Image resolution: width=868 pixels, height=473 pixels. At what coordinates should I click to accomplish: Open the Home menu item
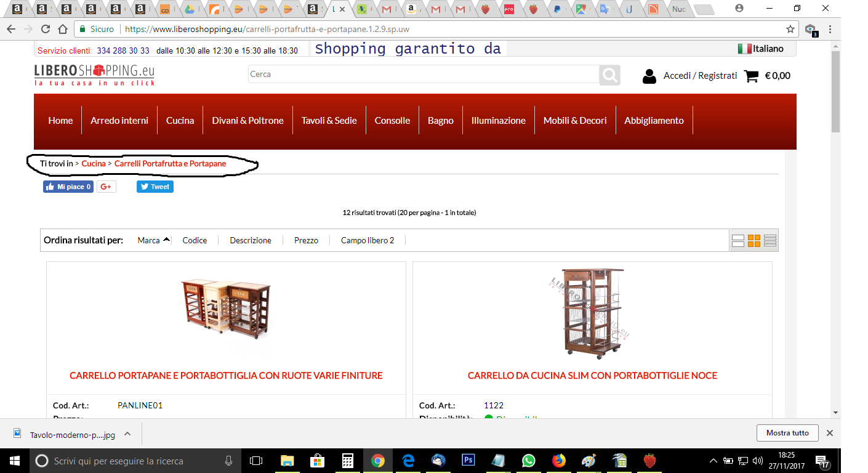(x=61, y=121)
